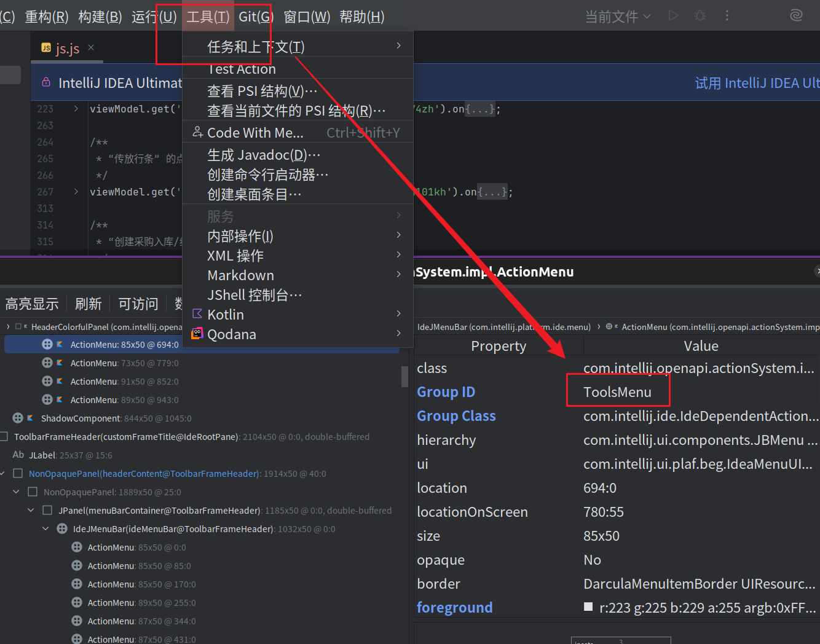Click the 试用 IntelliJ IDEA link
This screenshot has width=820, height=644.
point(757,83)
